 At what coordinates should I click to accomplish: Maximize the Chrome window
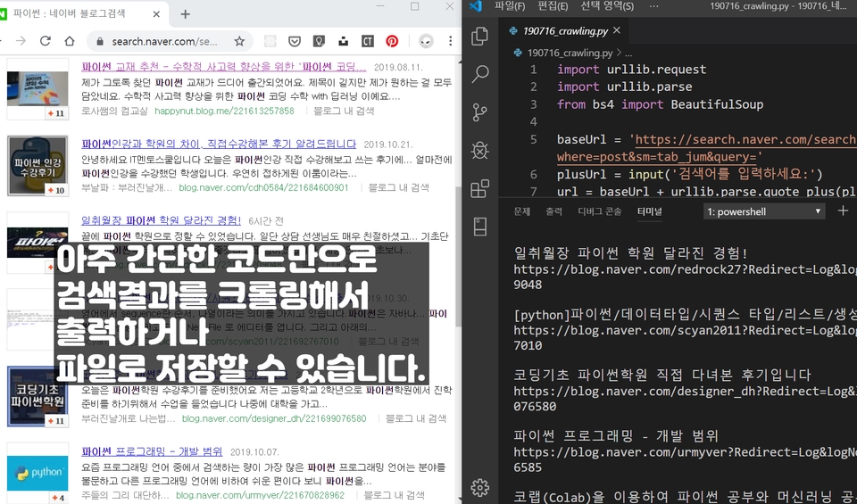click(x=415, y=6)
